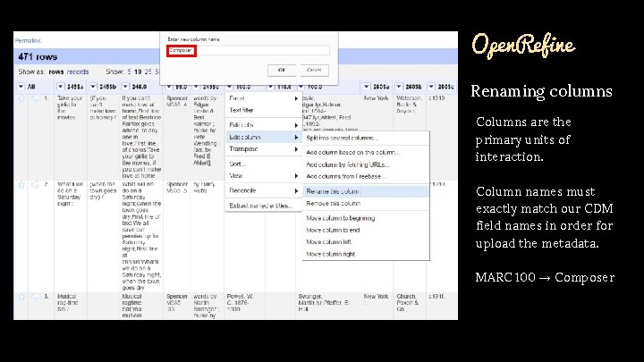Show 25 rows per page
The image size is (644, 362).
148,72
